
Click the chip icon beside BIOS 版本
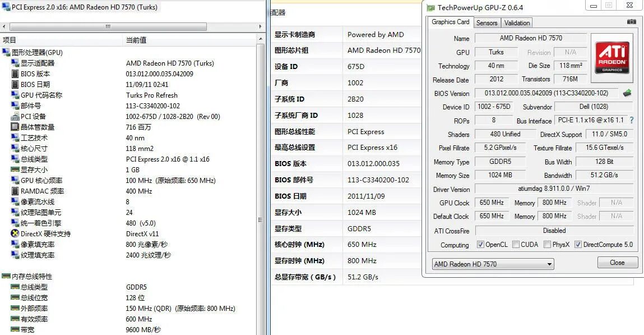(x=15, y=74)
